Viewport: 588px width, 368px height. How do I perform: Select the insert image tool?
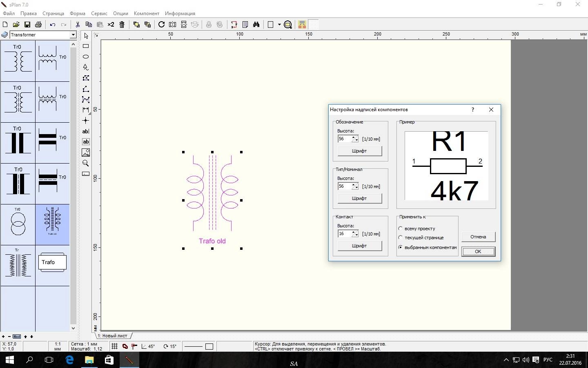click(86, 153)
